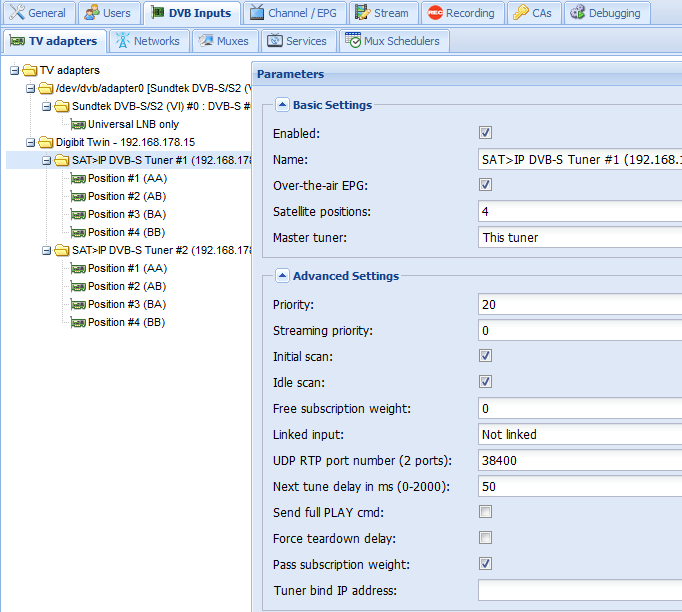
Task: Switch to the Services sub-tab
Action: point(298,41)
